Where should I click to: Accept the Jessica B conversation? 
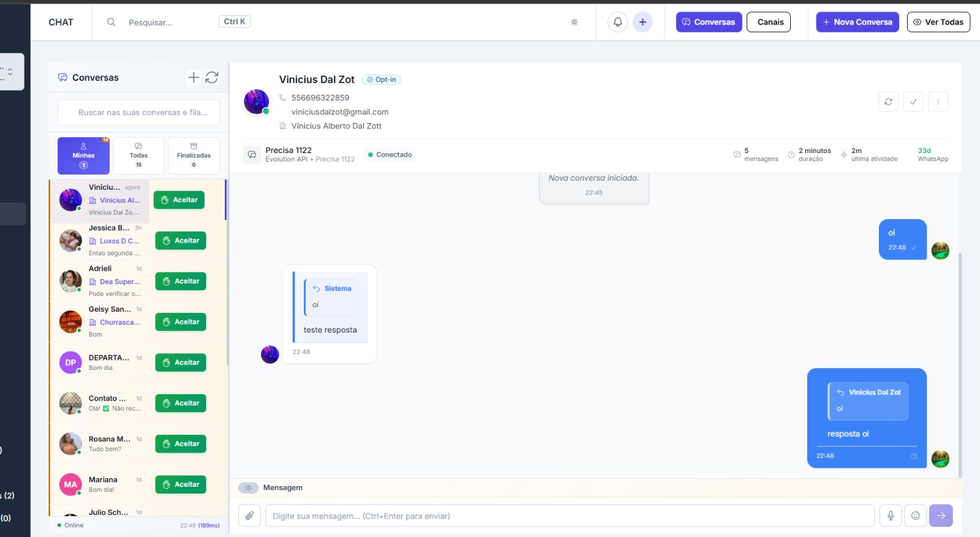181,241
